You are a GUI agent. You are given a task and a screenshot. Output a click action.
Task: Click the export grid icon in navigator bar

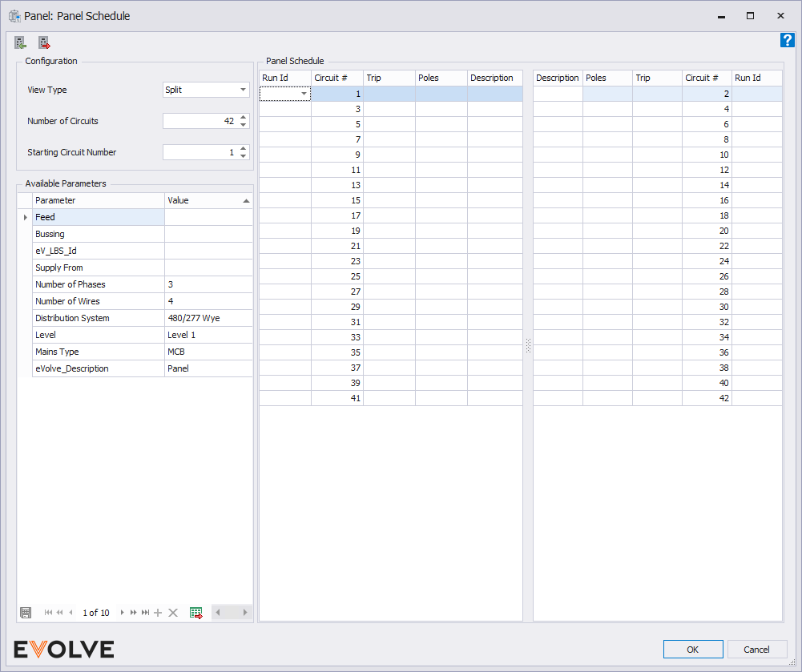click(x=196, y=613)
